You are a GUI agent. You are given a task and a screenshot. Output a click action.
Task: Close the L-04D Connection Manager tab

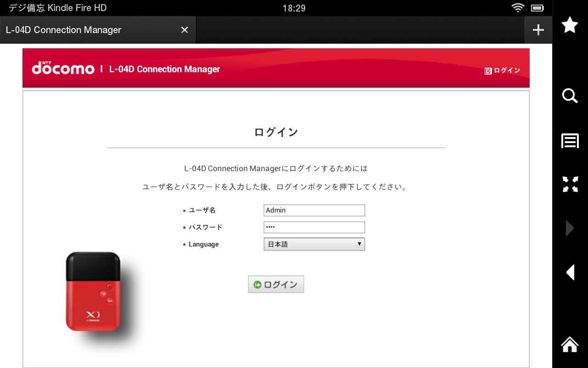click(184, 30)
